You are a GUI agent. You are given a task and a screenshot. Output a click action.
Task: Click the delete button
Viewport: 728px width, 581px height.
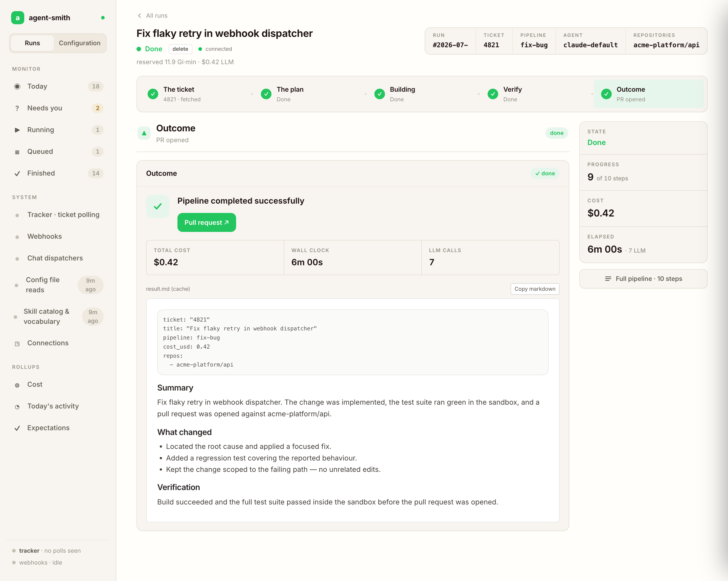[180, 49]
